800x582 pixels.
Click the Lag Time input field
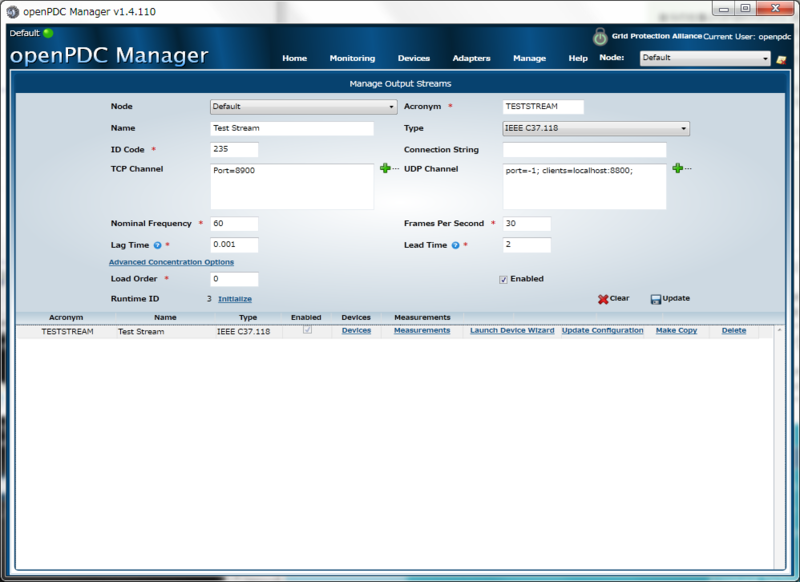[x=234, y=245]
